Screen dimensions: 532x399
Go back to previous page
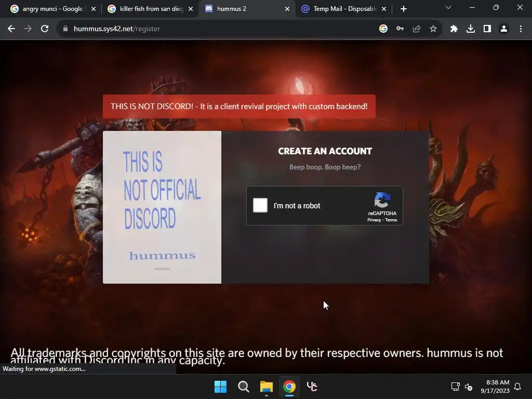coord(11,29)
